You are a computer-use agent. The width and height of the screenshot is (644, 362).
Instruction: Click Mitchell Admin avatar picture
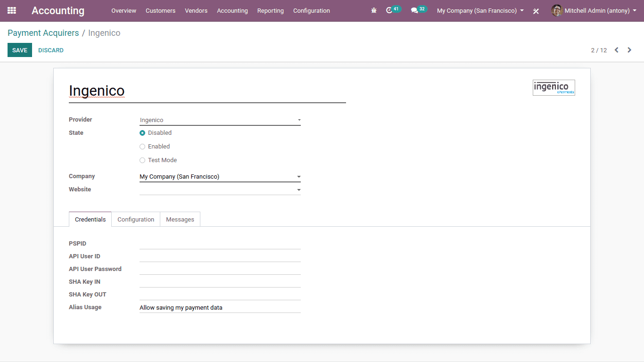coord(557,10)
